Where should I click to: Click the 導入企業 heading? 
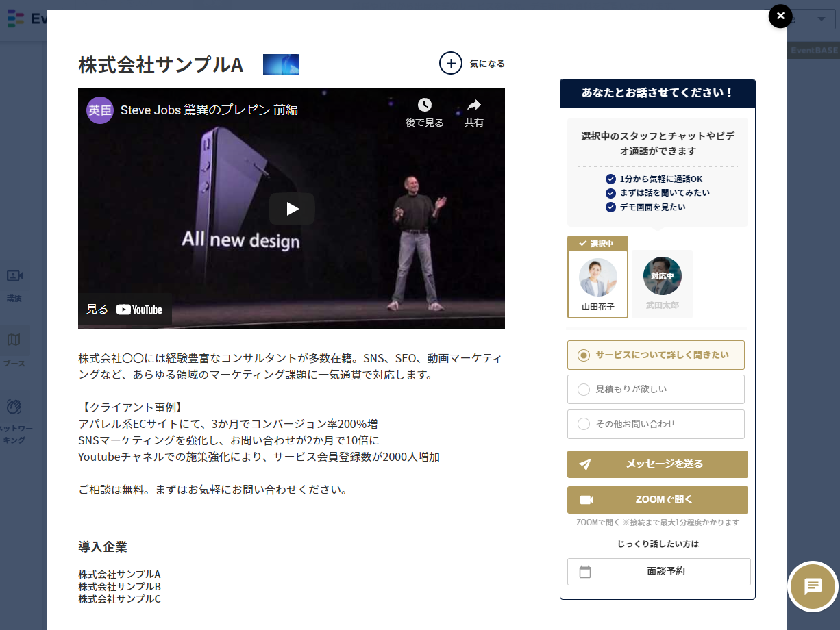coord(103,546)
